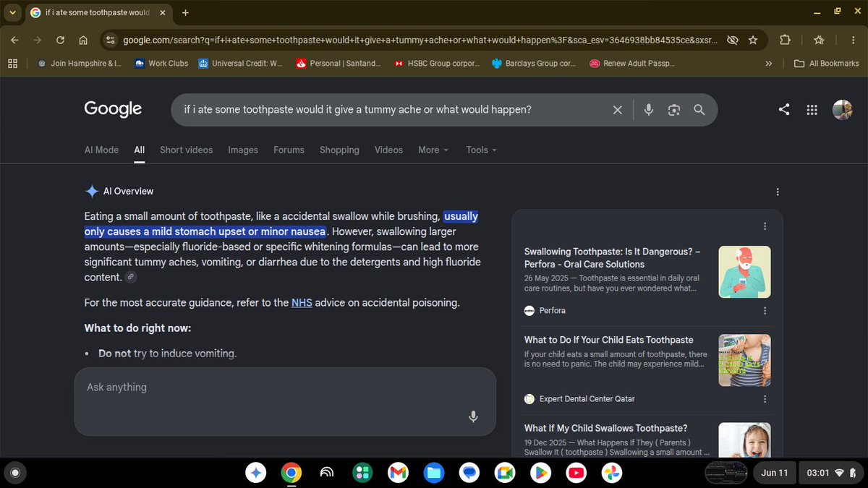Image resolution: width=868 pixels, height=488 pixels.
Task: Open Google Photos from the shelf
Action: (x=611, y=473)
